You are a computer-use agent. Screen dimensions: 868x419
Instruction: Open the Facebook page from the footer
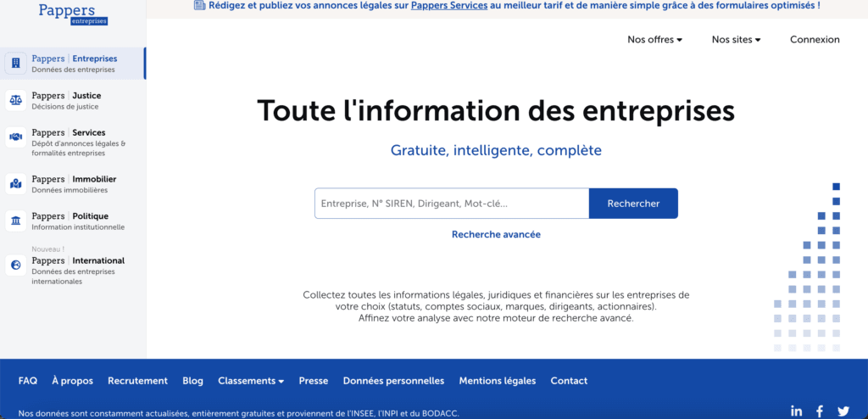pos(820,411)
